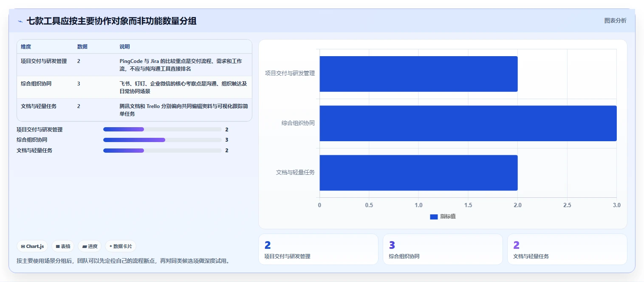The height and width of the screenshot is (282, 644).
Task: Open the 项目交付与研发管理 data card
Action: tap(318, 249)
